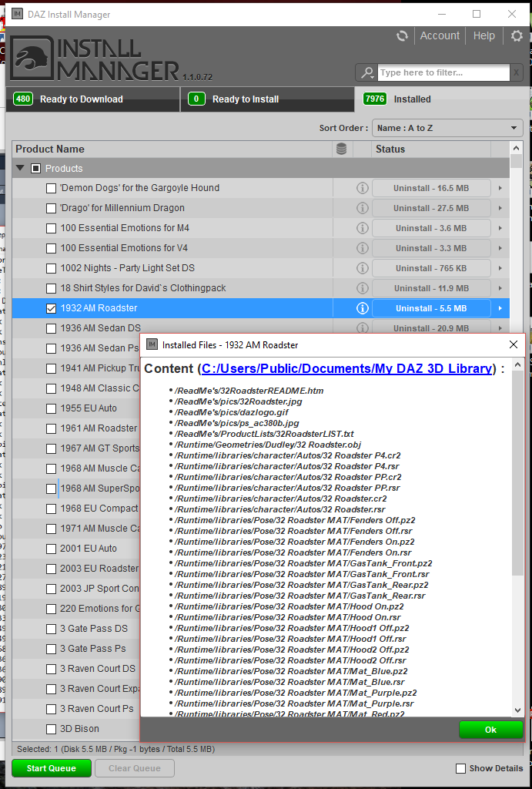The image size is (532, 789).
Task: Click Clear Queue button
Action: tap(134, 768)
